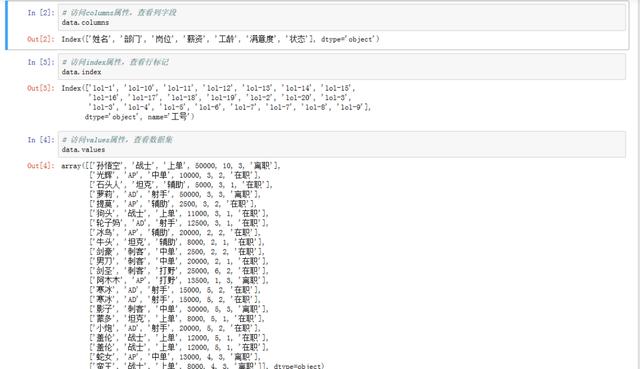Click the '部门' column name in Out[2]

(x=132, y=39)
